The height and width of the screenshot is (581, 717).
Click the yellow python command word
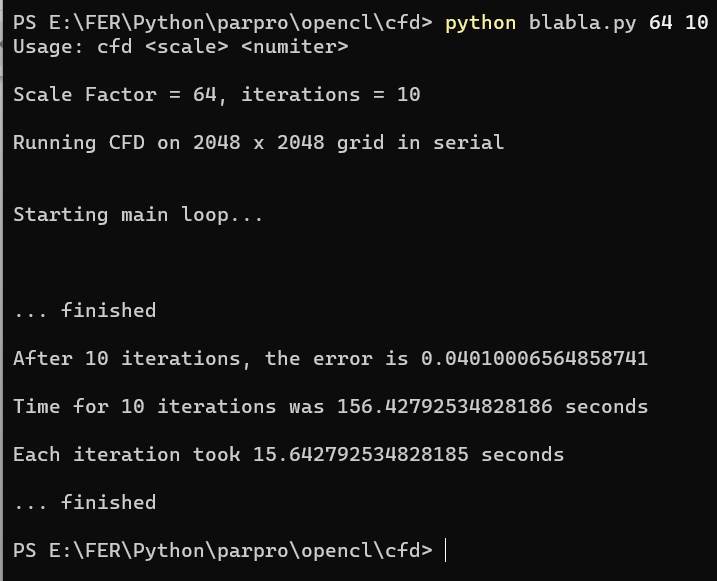click(481, 23)
